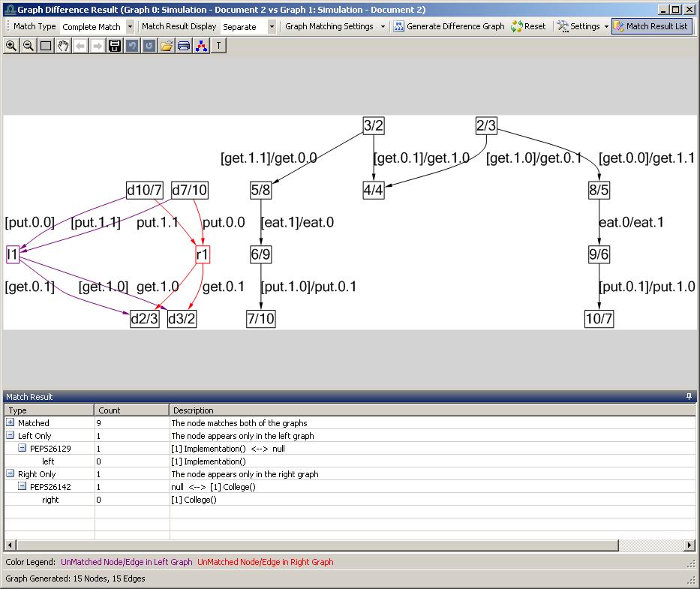
Task: Click the Generate Difference Graph icon
Action: coord(398,26)
